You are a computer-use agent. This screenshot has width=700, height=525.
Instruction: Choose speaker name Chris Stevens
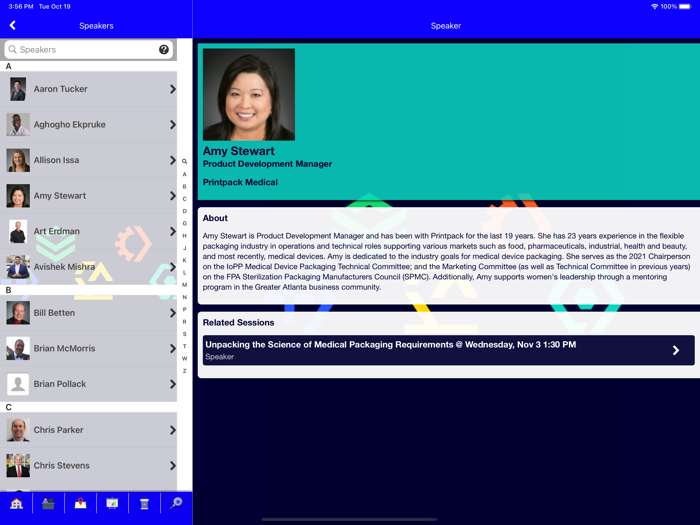[62, 465]
